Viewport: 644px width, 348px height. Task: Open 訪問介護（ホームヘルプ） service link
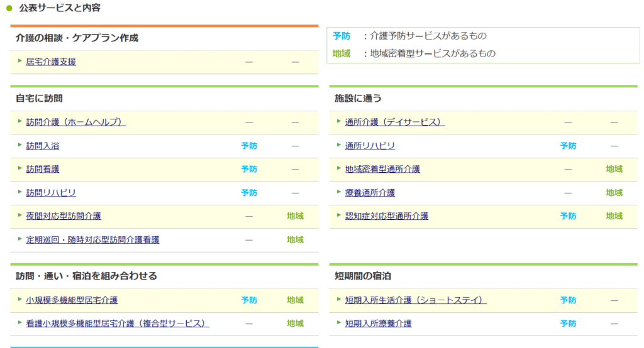pyautogui.click(x=75, y=122)
